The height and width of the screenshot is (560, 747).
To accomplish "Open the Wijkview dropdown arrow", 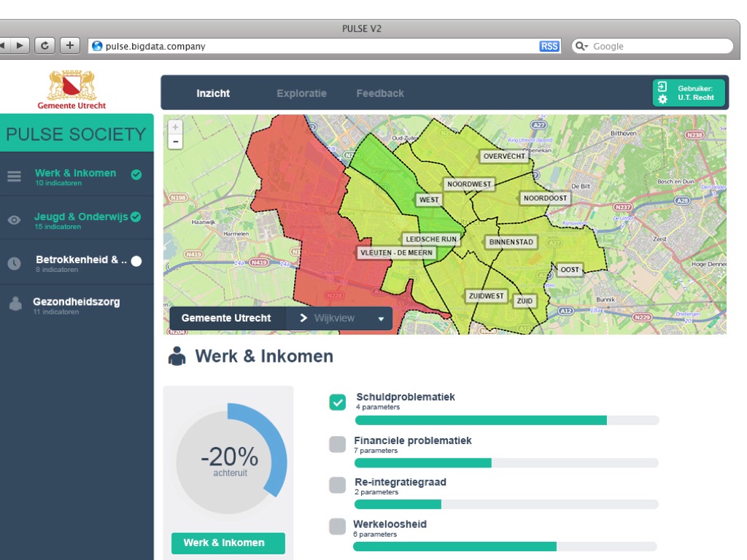I will [x=381, y=319].
